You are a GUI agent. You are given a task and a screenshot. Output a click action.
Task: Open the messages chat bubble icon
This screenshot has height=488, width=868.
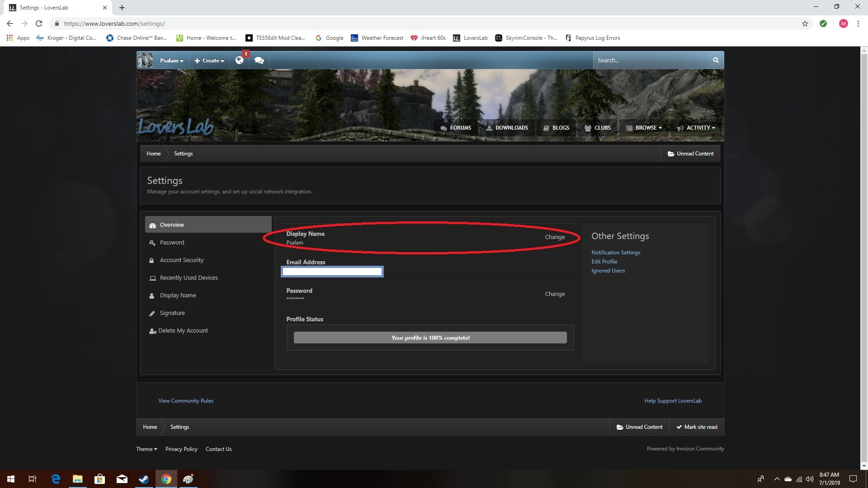259,60
